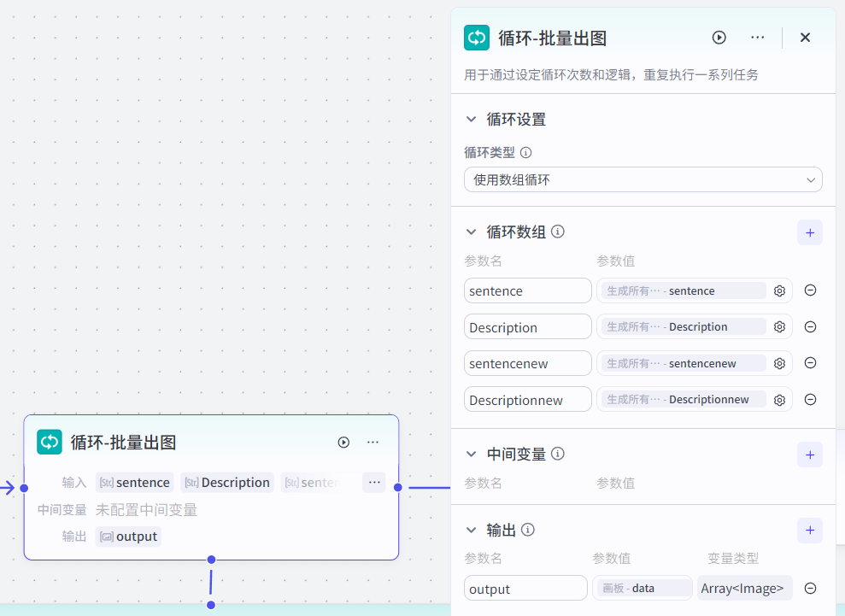845x616 pixels.
Task: Open more options in panel header
Action: click(x=757, y=38)
